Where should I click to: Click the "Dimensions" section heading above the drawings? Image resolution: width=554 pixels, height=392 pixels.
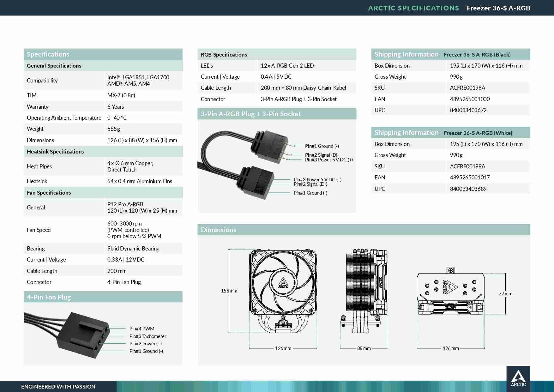(219, 230)
